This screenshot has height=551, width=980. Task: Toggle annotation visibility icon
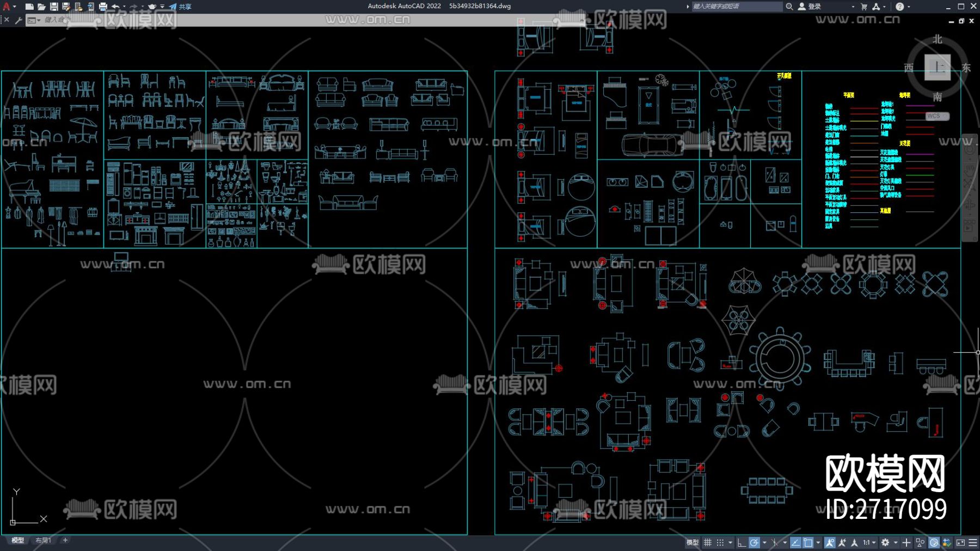(x=830, y=542)
